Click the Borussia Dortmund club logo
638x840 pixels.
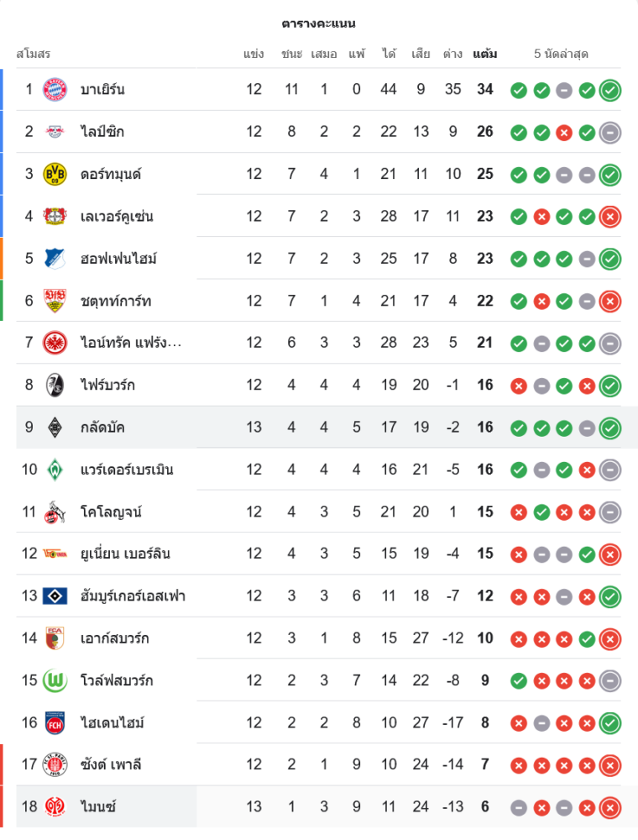(55, 174)
